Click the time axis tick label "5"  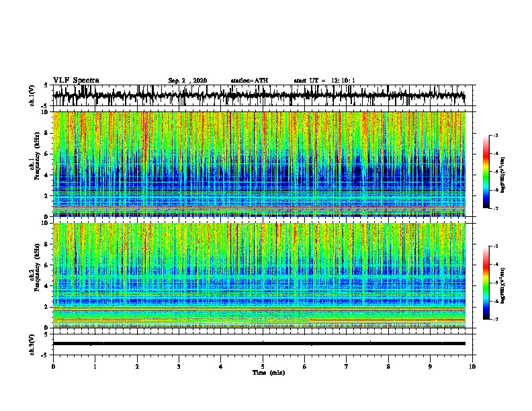(x=263, y=367)
